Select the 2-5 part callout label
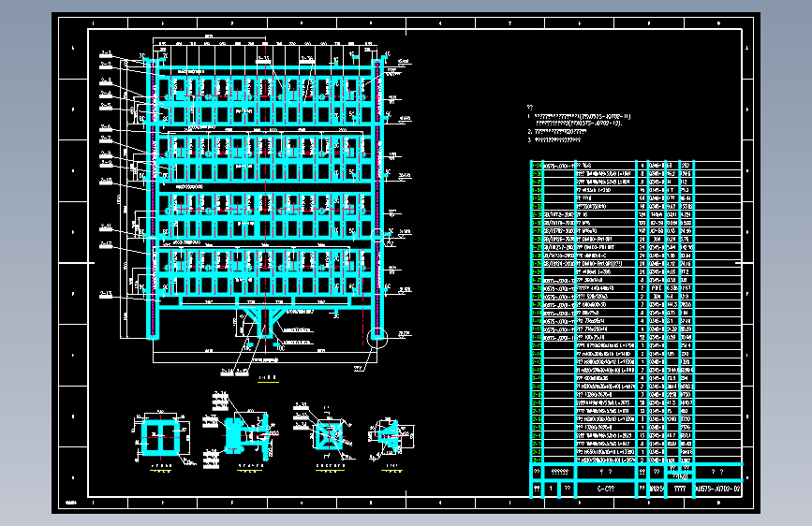The width and height of the screenshot is (812, 526). point(106,106)
